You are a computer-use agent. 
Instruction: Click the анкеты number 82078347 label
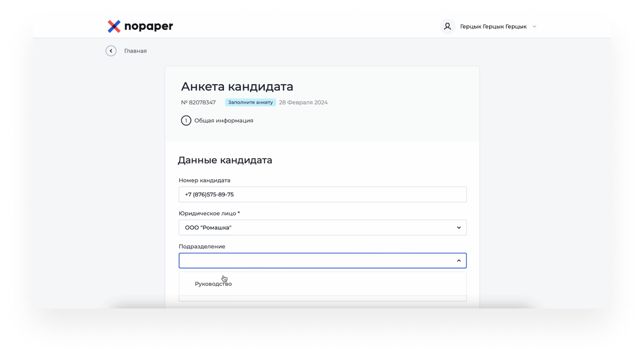coord(198,102)
